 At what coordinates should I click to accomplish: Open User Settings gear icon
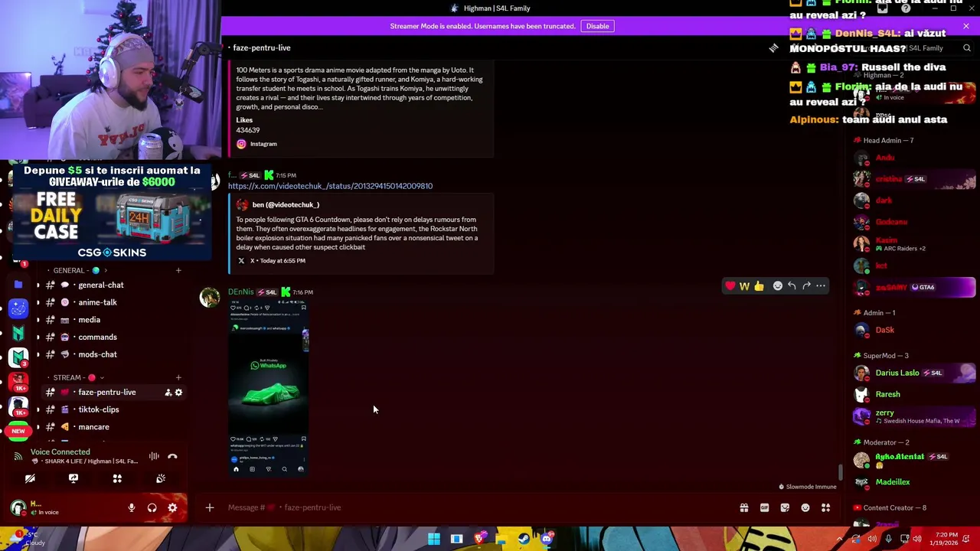point(172,507)
